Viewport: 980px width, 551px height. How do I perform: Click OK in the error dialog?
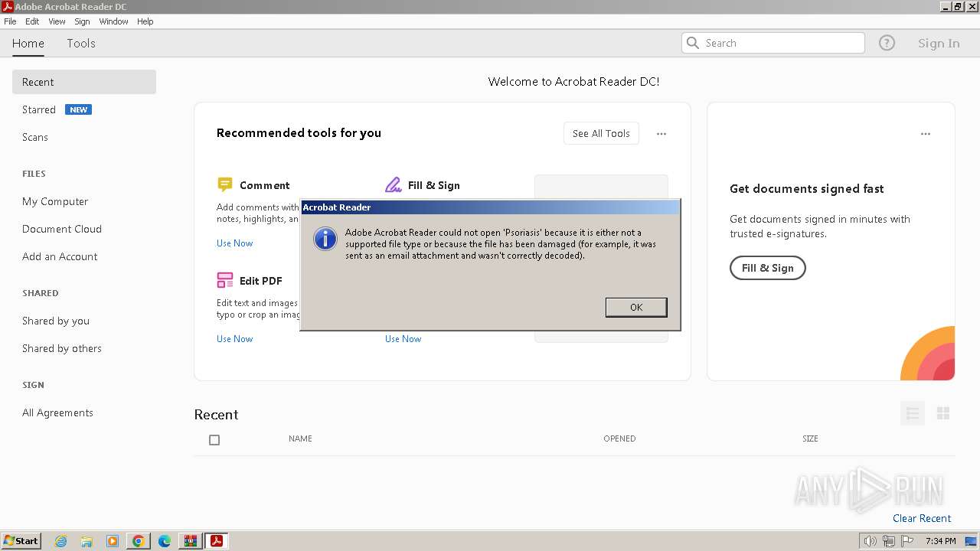tap(636, 307)
